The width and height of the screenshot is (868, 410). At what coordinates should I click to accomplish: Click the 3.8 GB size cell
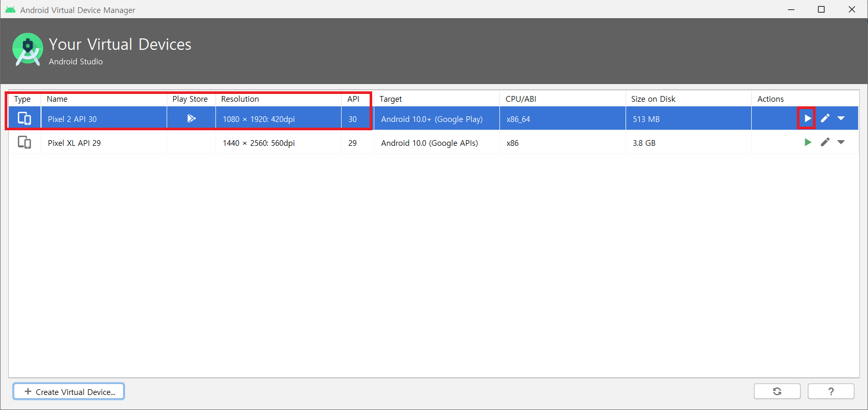point(688,143)
